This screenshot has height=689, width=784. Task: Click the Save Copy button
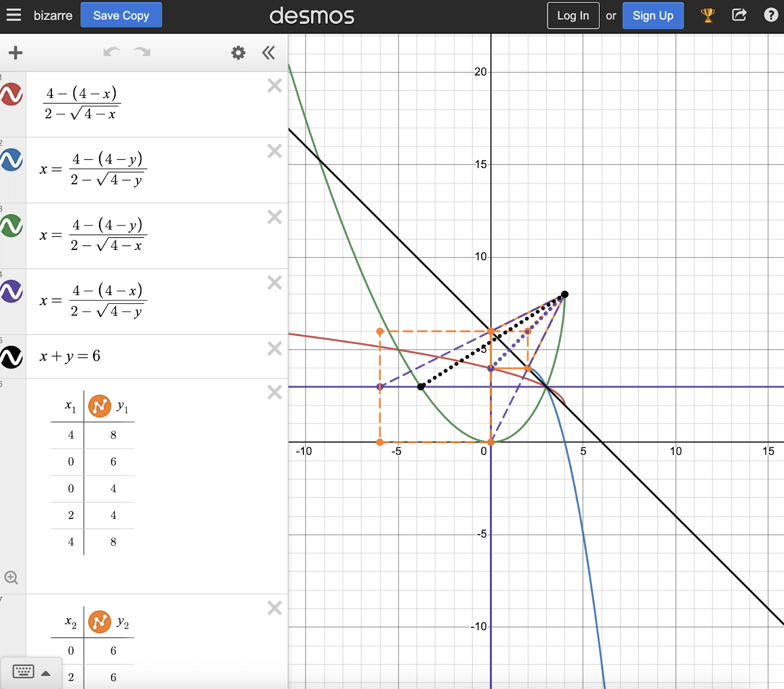tap(121, 16)
